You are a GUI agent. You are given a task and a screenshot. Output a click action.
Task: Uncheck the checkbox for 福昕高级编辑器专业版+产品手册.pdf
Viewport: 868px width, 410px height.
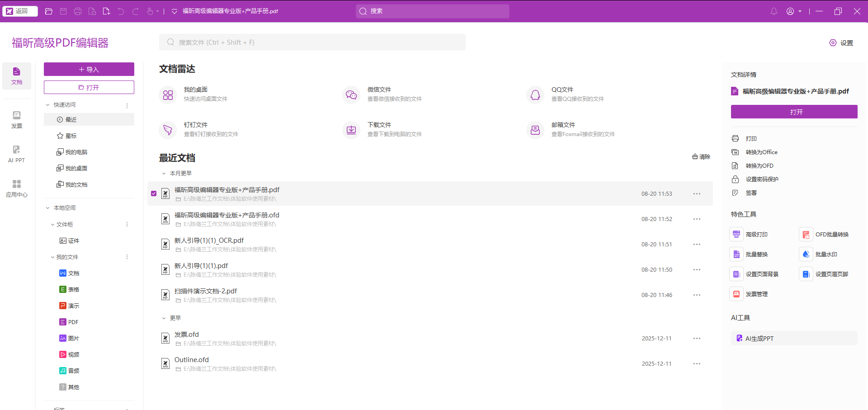[154, 193]
